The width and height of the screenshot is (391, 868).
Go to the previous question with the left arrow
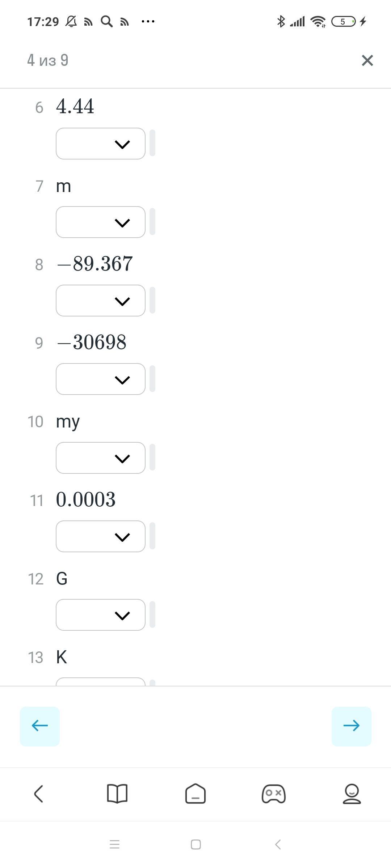click(40, 726)
